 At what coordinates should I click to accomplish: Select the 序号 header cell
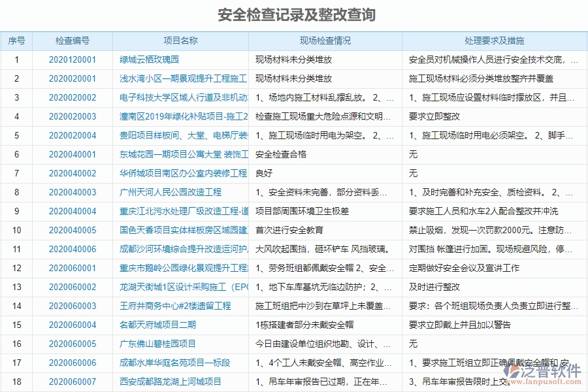(18, 41)
